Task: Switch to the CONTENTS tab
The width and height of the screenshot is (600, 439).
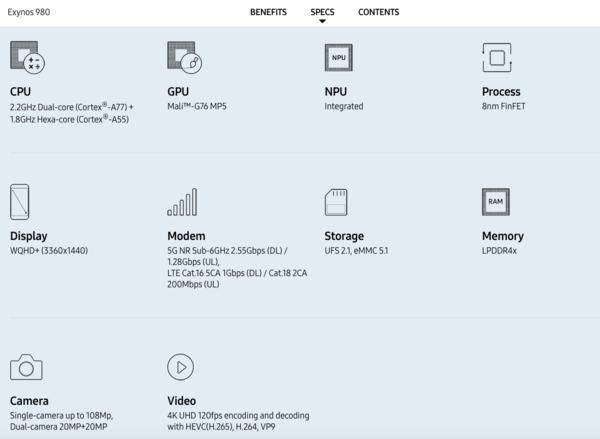Action: pos(378,12)
